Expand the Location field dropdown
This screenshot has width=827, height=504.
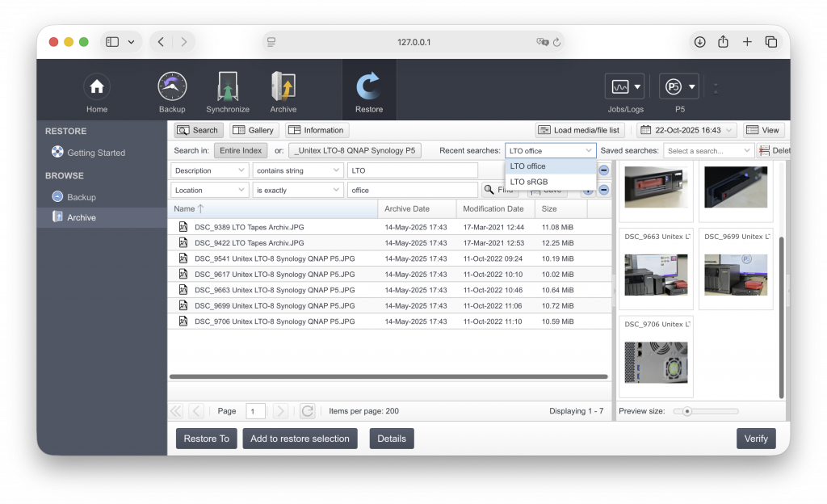209,191
